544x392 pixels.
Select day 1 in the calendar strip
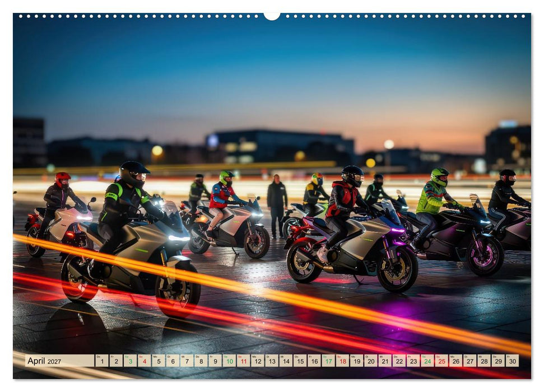click(x=102, y=361)
